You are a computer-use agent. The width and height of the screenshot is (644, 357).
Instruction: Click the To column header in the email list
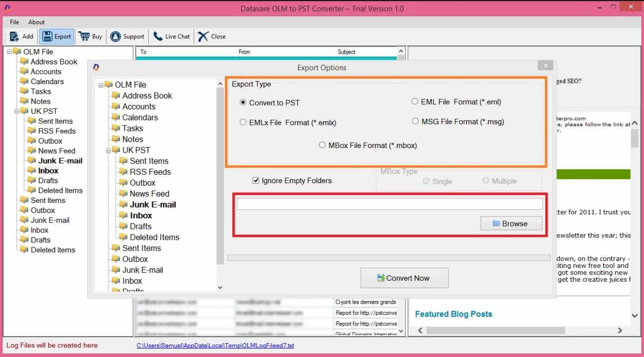coord(186,52)
